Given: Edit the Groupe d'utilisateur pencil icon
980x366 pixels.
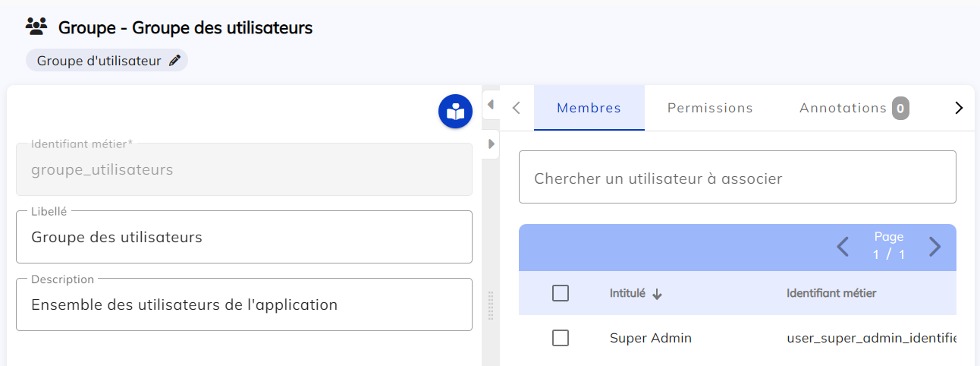Looking at the screenshot, I should coord(175,61).
